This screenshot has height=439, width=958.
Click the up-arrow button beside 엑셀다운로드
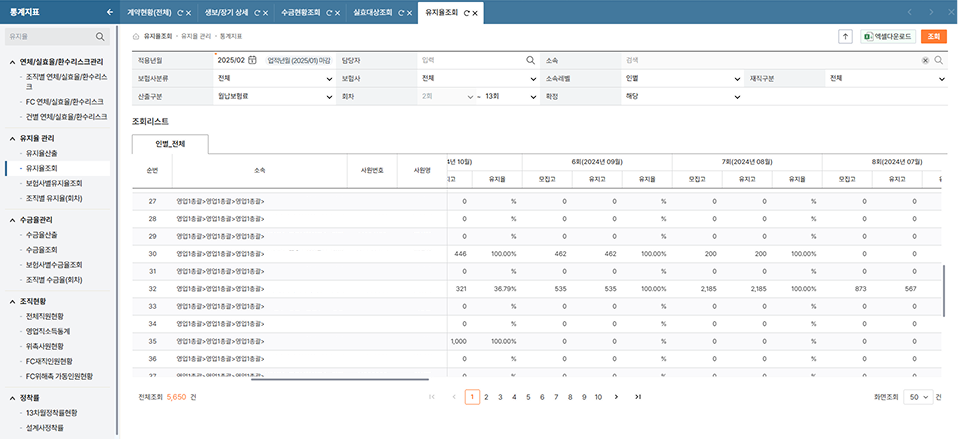tap(844, 36)
